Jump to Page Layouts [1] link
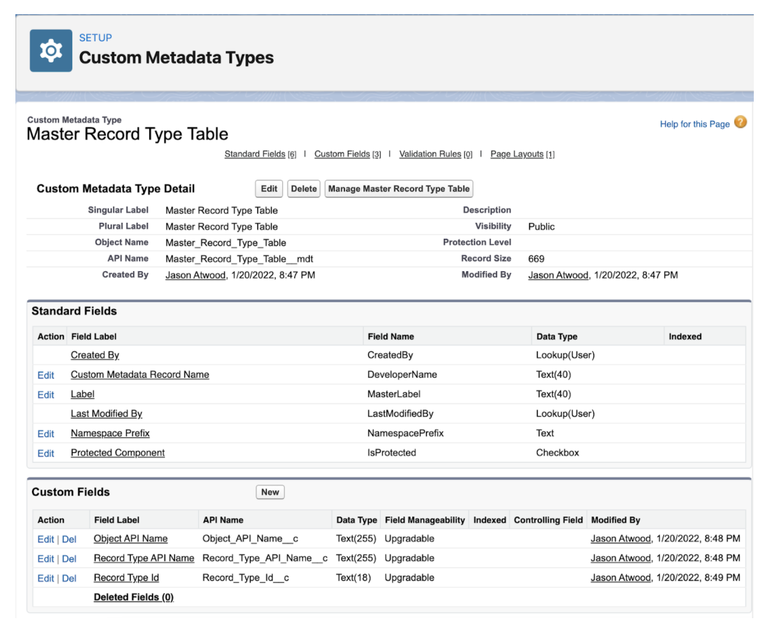Image resolution: width=768 pixels, height=630 pixels. point(522,154)
